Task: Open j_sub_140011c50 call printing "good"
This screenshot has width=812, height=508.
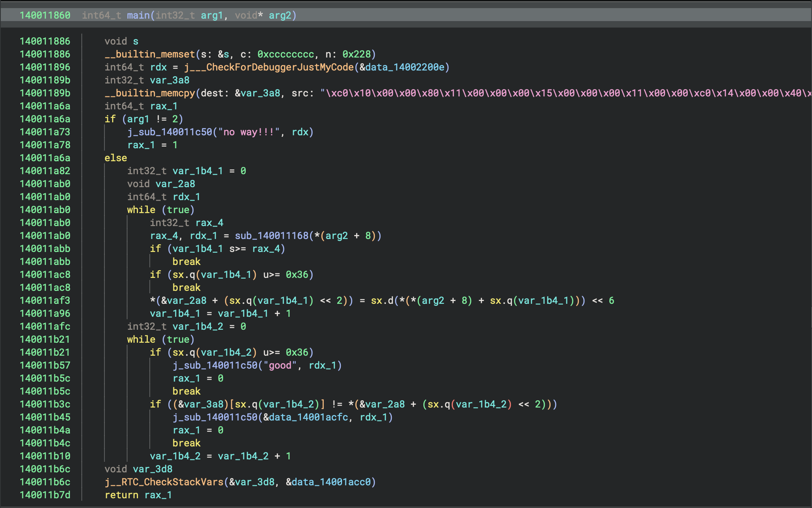Action: pyautogui.click(x=215, y=365)
